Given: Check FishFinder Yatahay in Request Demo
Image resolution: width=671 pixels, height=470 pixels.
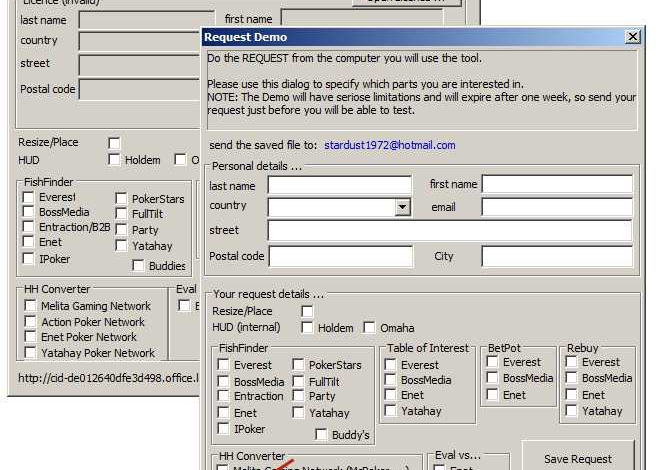Looking at the screenshot, I should [298, 413].
